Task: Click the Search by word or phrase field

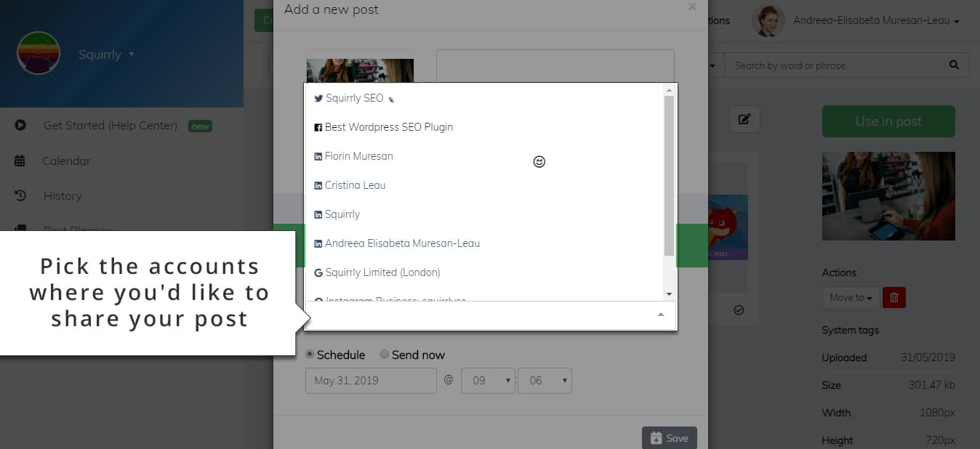Action: pos(832,65)
